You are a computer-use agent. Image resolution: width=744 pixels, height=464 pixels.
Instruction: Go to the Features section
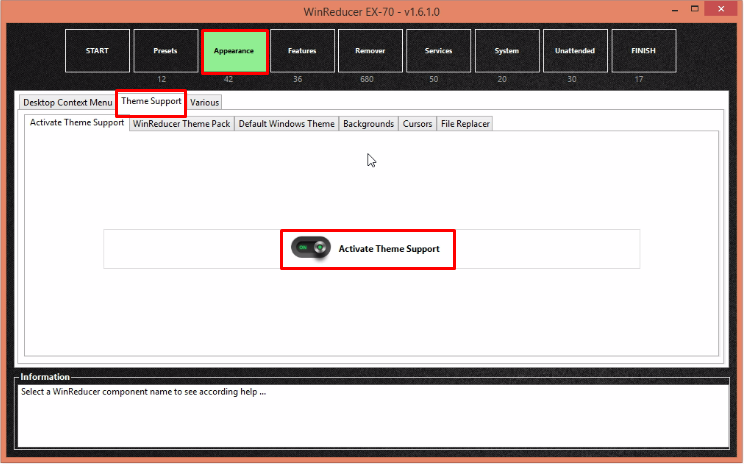(302, 51)
